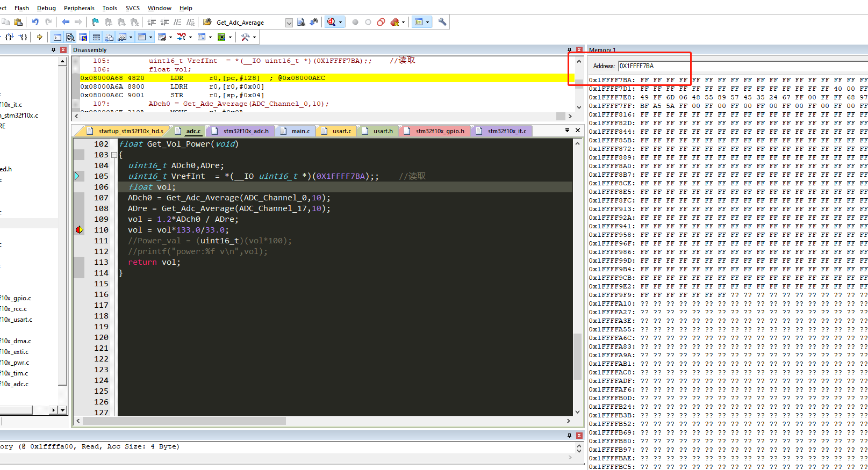This screenshot has height=470, width=868.
Task: Click the Configuration wrench icon
Action: click(442, 22)
